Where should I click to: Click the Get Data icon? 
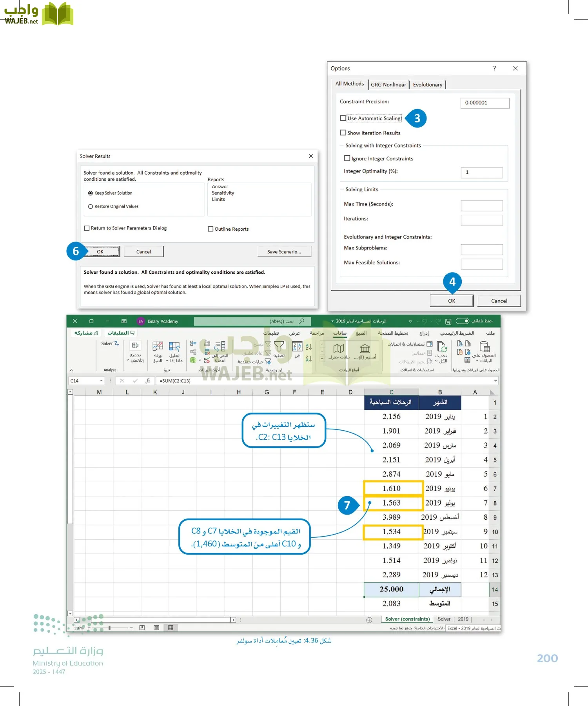[485, 348]
